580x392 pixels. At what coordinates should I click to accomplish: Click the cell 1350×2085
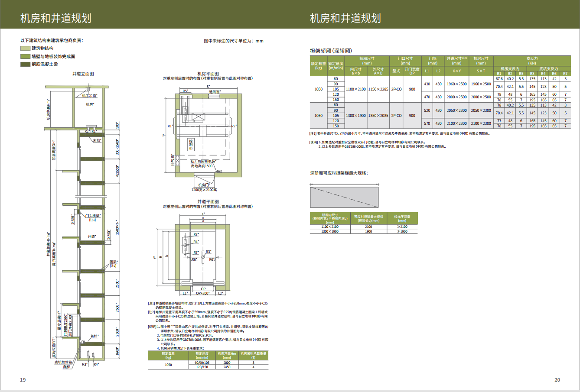pos(378,116)
